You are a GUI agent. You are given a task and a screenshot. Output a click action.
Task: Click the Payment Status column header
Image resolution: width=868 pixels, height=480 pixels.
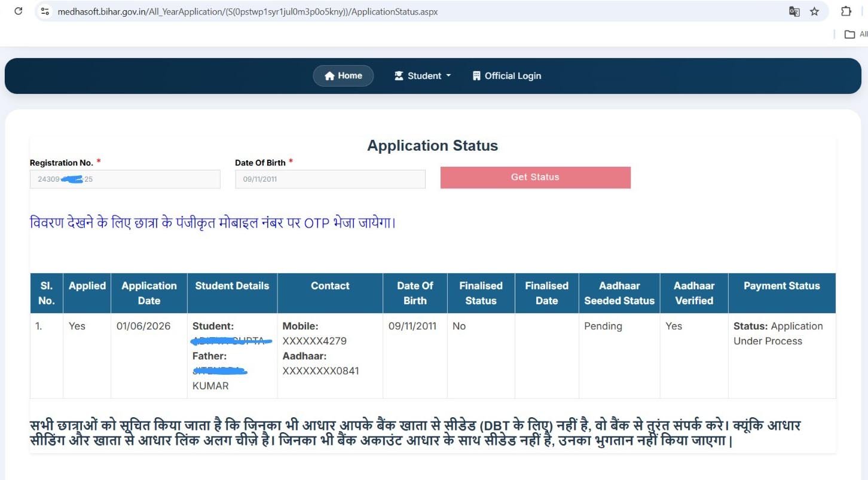click(x=782, y=293)
